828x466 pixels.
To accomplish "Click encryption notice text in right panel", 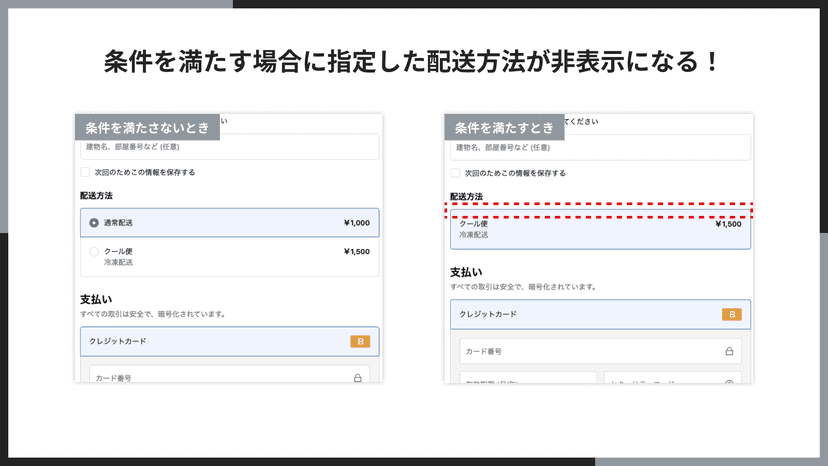I will [524, 287].
